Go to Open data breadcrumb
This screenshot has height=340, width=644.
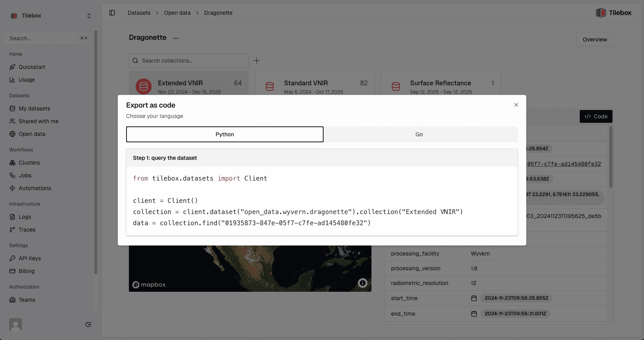point(177,13)
